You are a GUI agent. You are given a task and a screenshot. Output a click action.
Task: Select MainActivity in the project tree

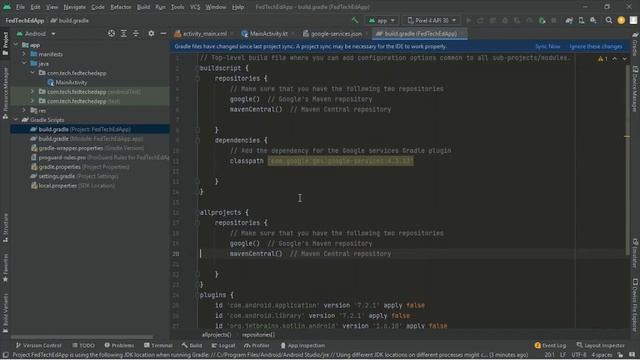click(67, 82)
